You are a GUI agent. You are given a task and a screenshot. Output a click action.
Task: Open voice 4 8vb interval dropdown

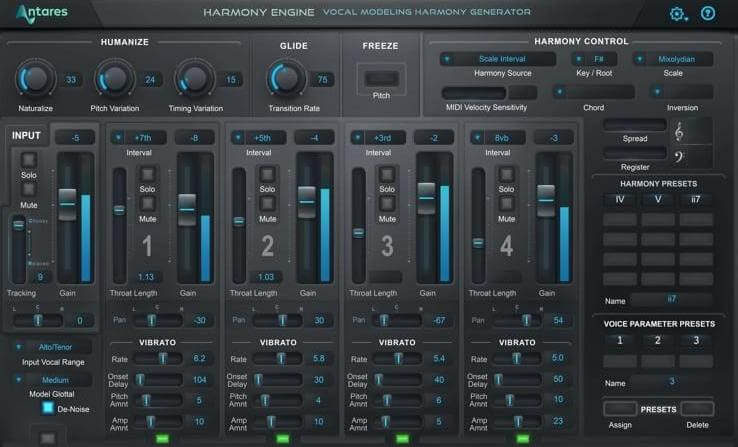498,138
